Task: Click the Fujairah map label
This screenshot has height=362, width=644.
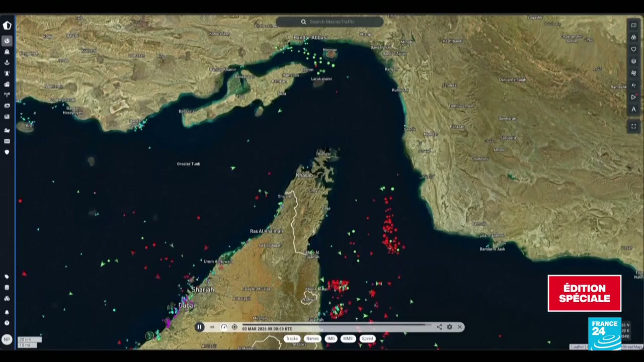Action: 315,319
